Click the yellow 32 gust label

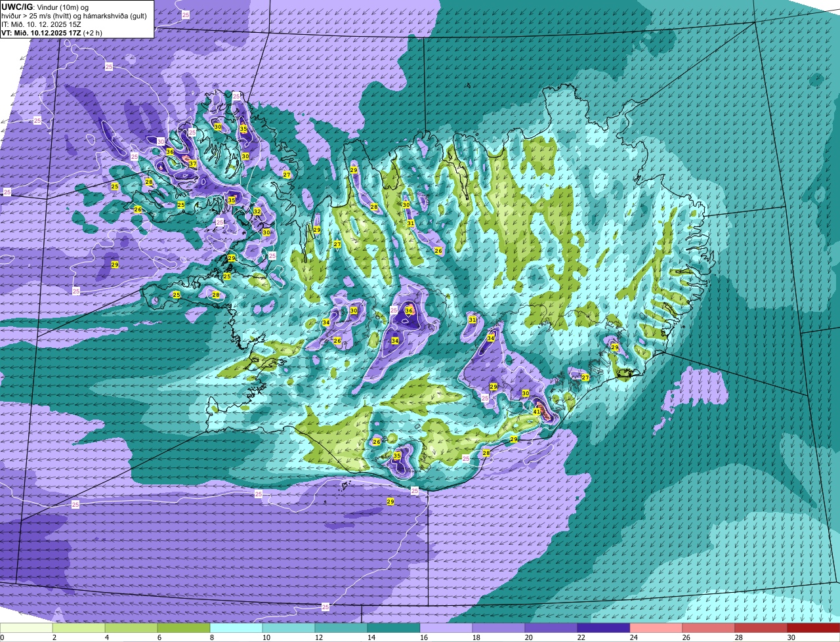[x=257, y=211]
